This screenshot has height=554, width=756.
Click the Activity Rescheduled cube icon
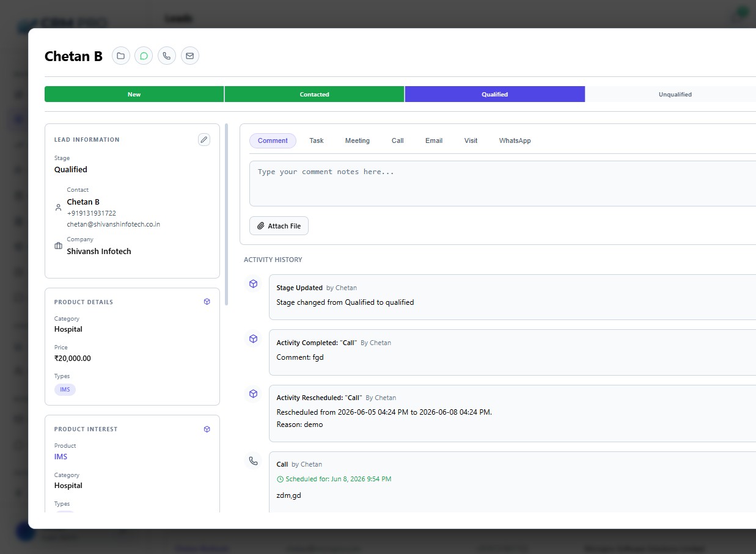click(x=253, y=394)
